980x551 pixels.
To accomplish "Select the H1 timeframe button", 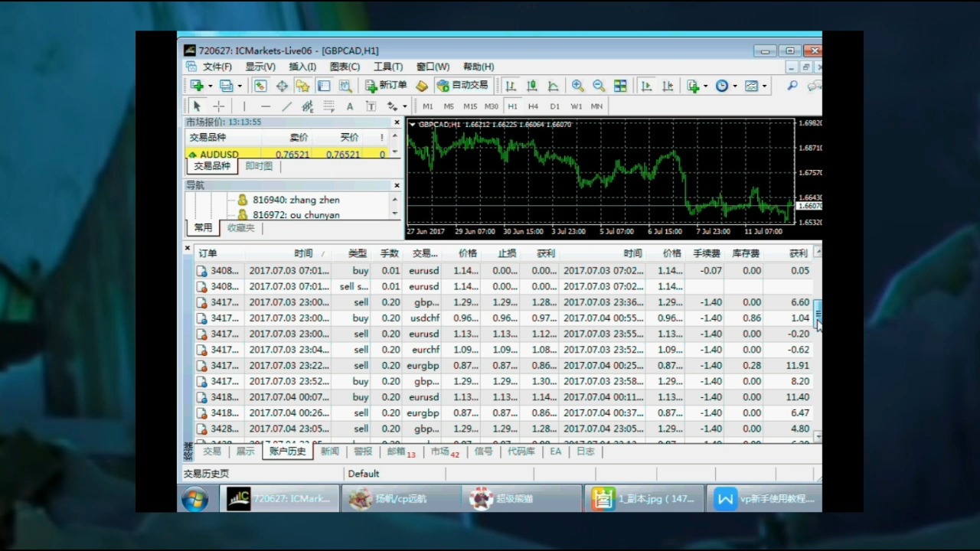I will tap(512, 106).
